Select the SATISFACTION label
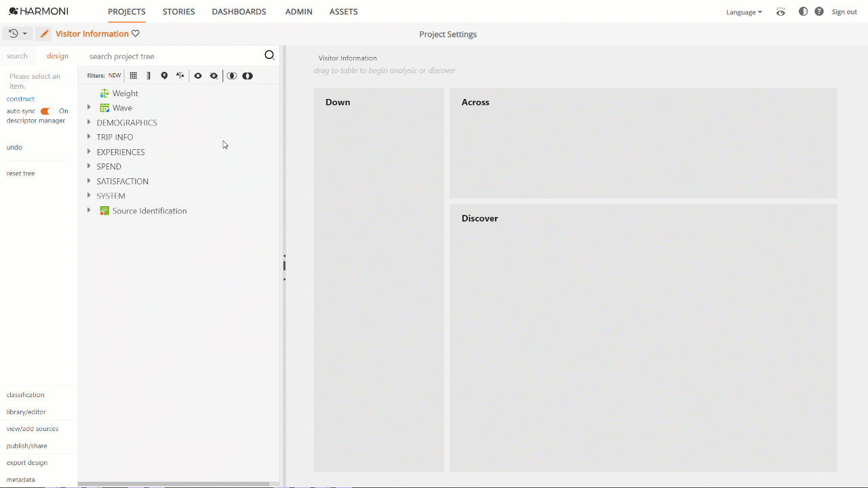The height and width of the screenshot is (488, 868). point(123,181)
